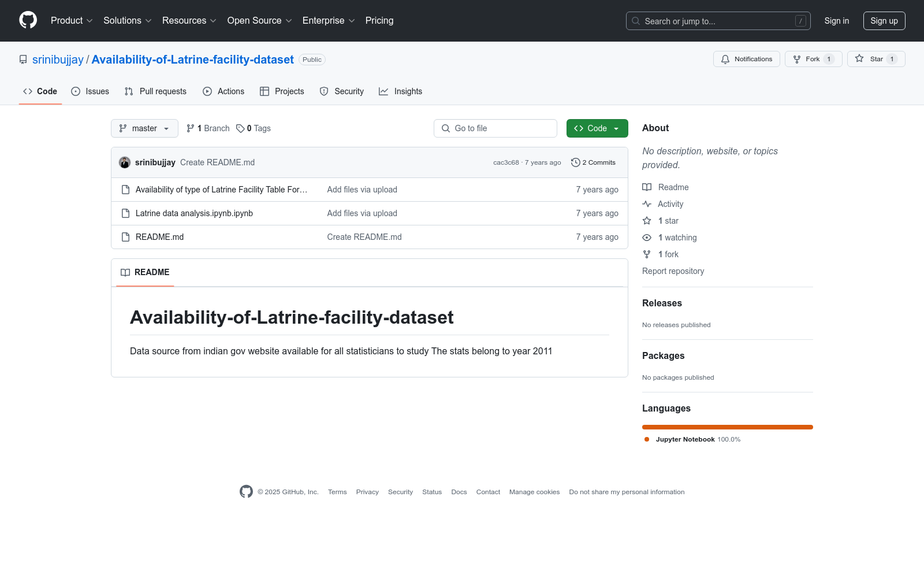Open srinibujjay author link in commit row

coord(155,162)
